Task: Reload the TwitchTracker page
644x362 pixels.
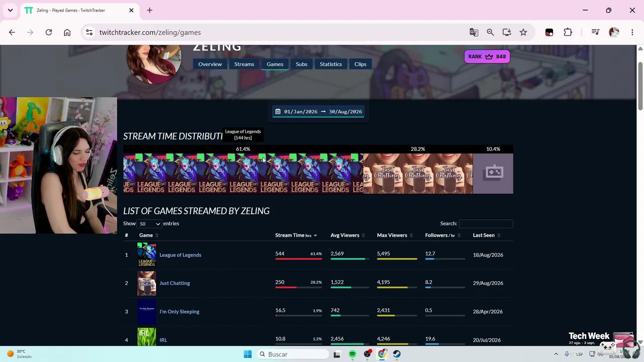Action: (49, 32)
